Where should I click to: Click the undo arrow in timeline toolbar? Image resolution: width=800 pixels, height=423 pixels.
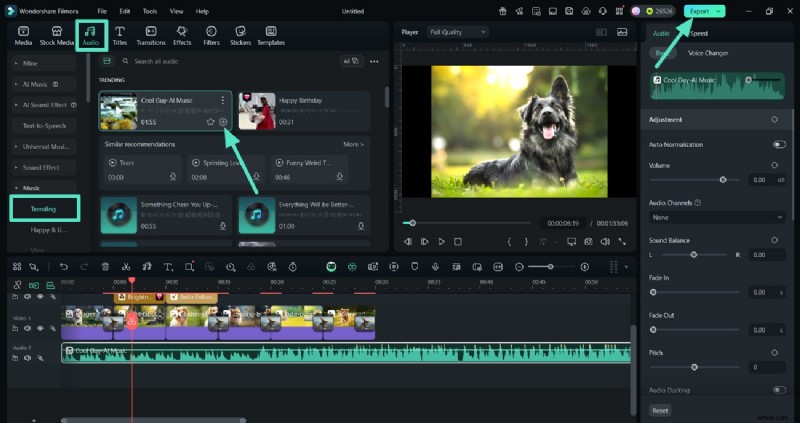tap(64, 267)
